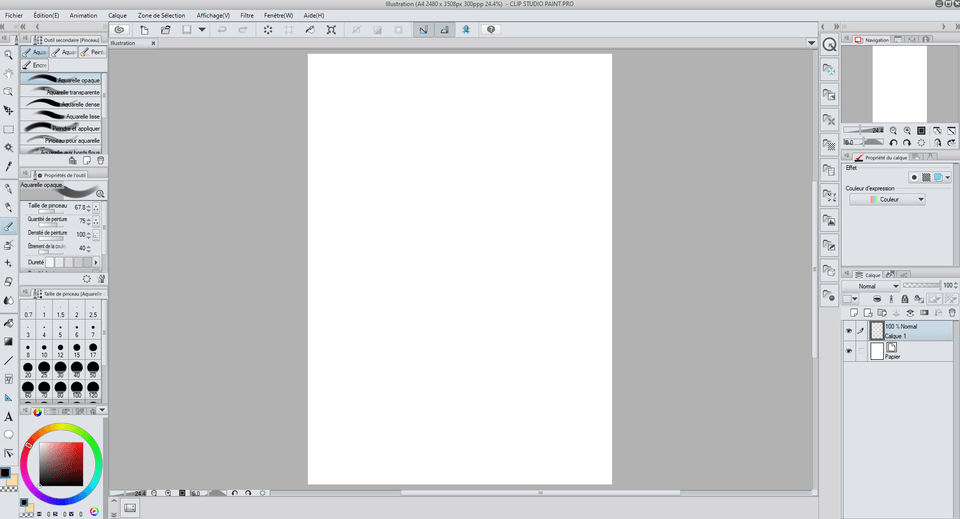Open the Fichier menu

tap(14, 15)
